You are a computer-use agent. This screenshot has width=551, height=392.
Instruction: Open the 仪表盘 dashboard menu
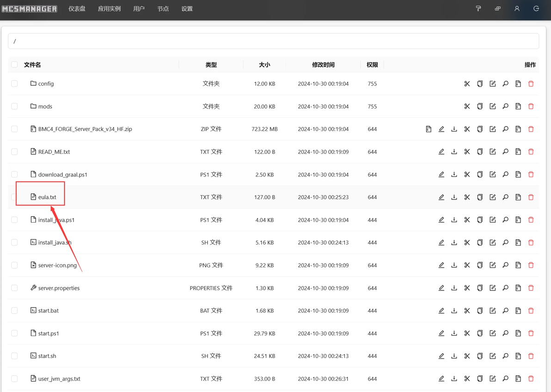tap(77, 9)
